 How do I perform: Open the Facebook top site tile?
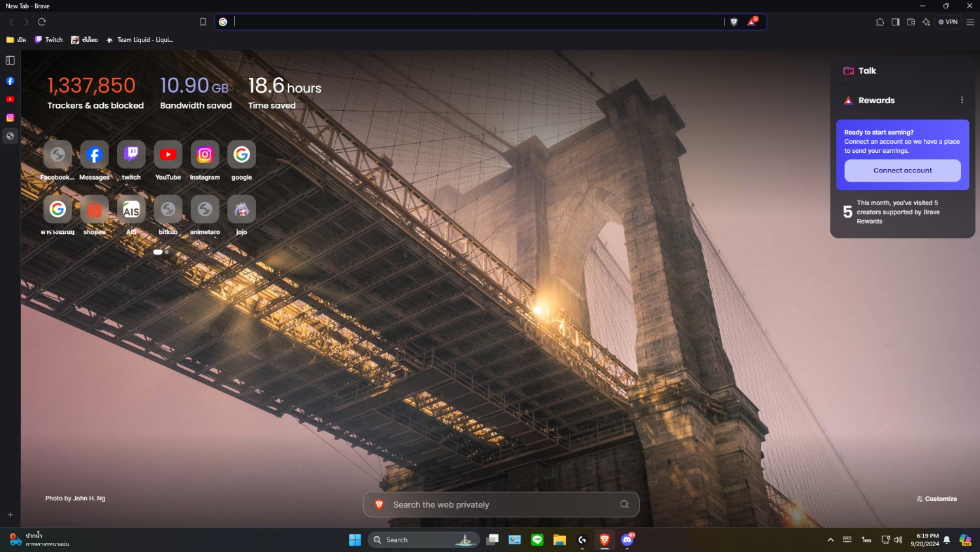pos(57,155)
